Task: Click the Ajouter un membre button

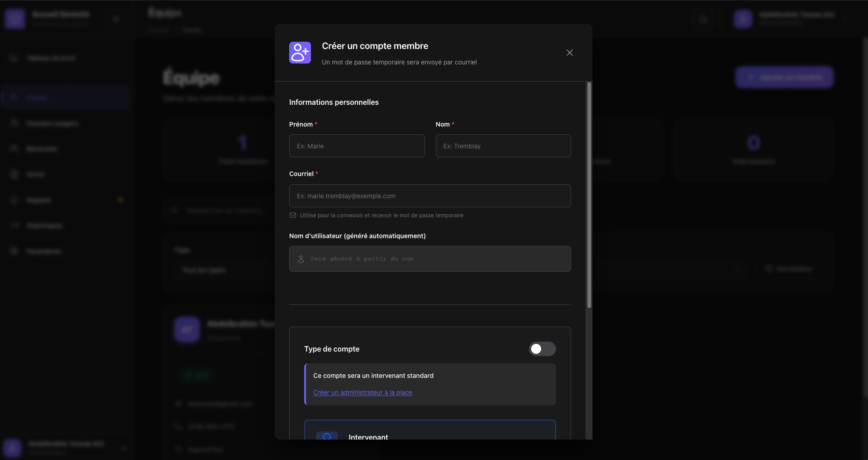Action: tap(784, 78)
